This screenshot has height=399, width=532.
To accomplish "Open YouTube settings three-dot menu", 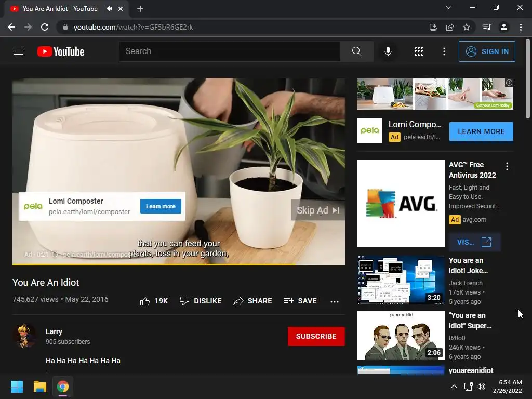I will coord(444,51).
